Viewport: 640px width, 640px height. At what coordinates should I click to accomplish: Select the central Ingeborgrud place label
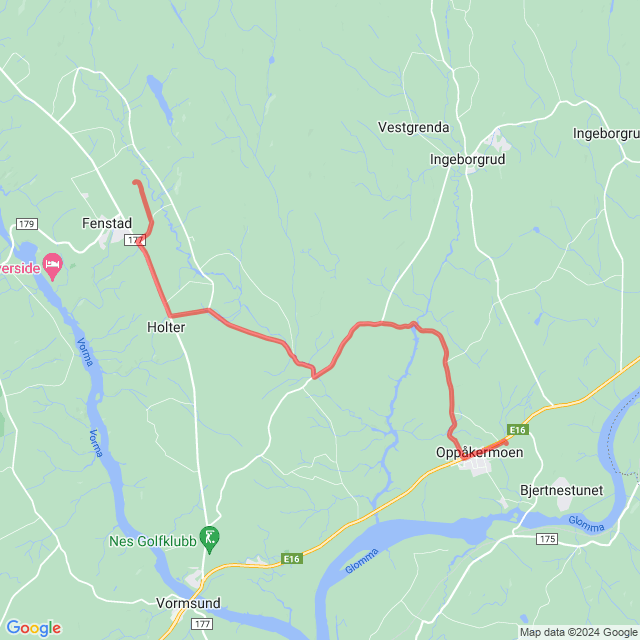[x=467, y=160]
